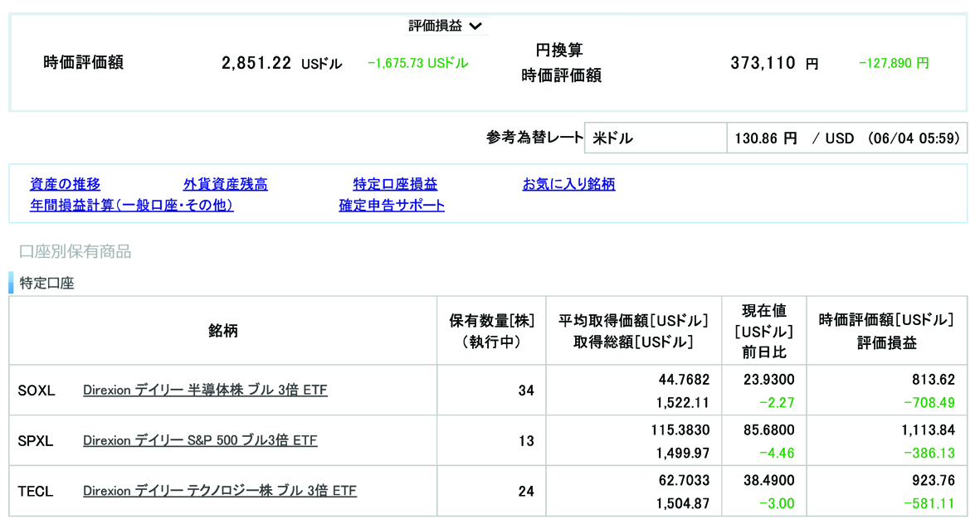Click the TECL ticker symbol
Image resolution: width=980 pixels, height=524 pixels.
coord(36,492)
